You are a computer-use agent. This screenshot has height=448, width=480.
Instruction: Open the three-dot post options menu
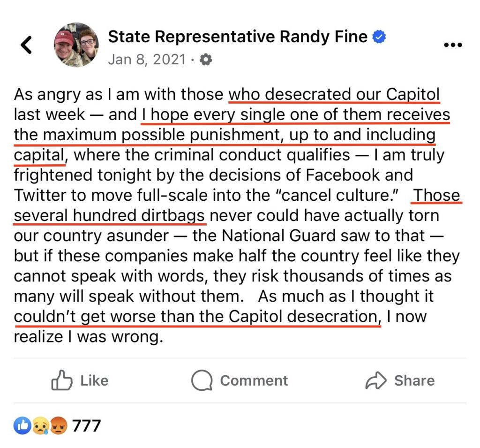(x=452, y=45)
